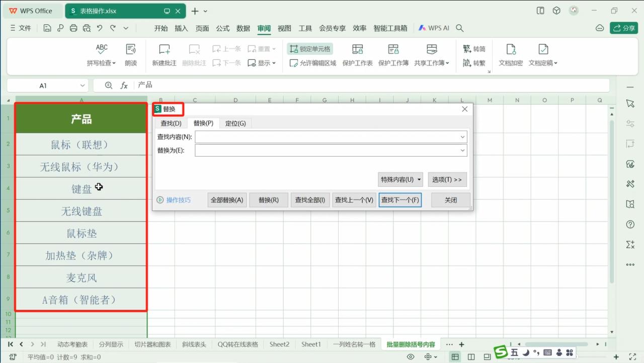This screenshot has height=363, width=644.
Task: Click 全部替换(A) replace all button
Action: pyautogui.click(x=227, y=200)
